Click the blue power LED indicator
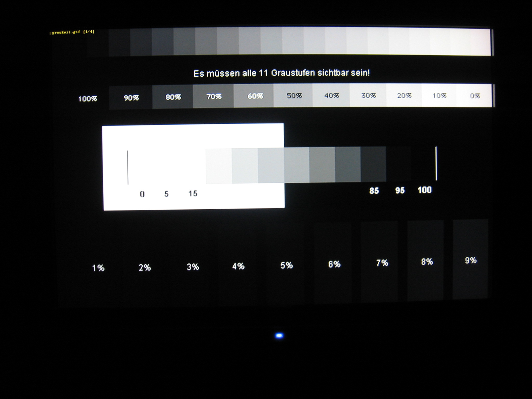This screenshot has height=399, width=532. coord(279,336)
